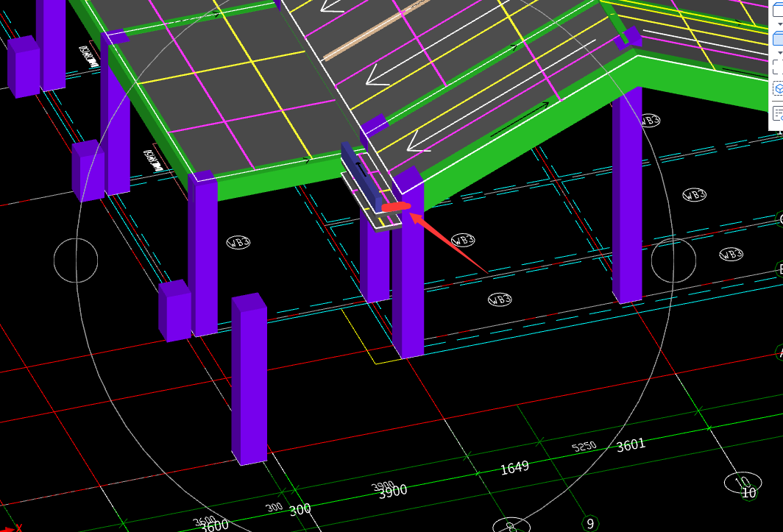
Task: Select the 3601 dimension text
Action: pos(631,445)
